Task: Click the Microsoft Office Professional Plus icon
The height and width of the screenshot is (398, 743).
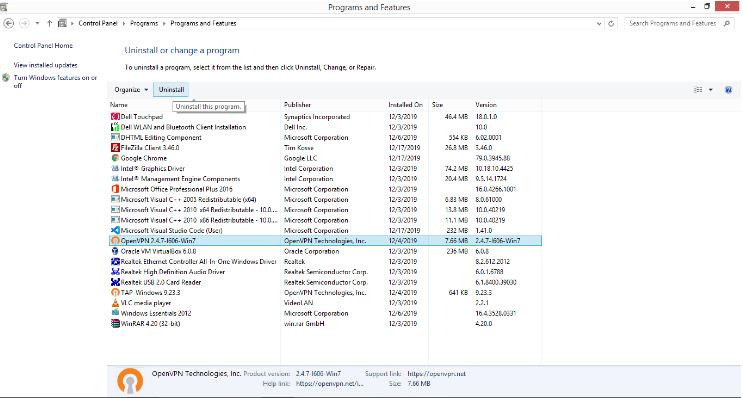Action: 115,189
